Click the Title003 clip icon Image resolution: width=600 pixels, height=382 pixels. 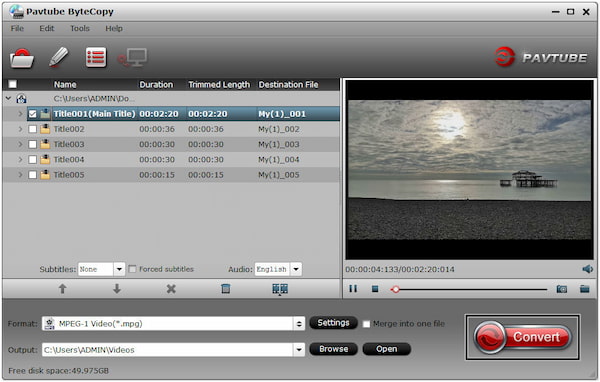click(x=45, y=144)
